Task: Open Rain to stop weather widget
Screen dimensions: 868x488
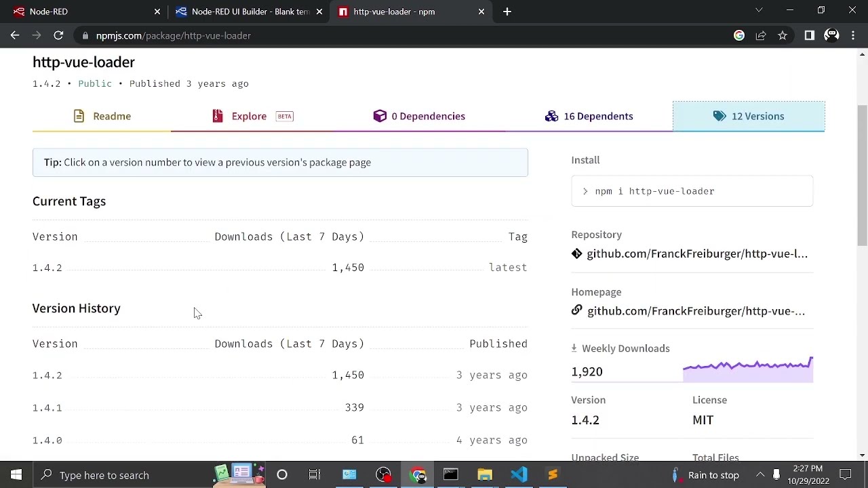Action: pyautogui.click(x=705, y=474)
